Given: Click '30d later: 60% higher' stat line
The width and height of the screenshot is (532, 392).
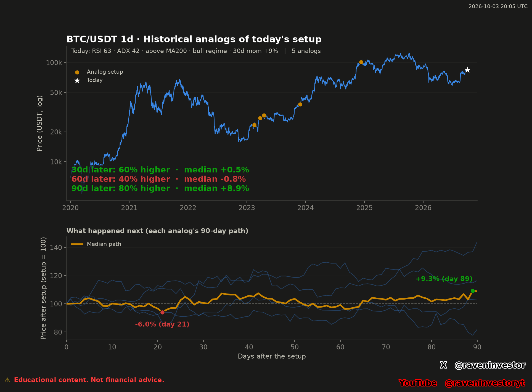Looking at the screenshot, I should click(160, 170).
